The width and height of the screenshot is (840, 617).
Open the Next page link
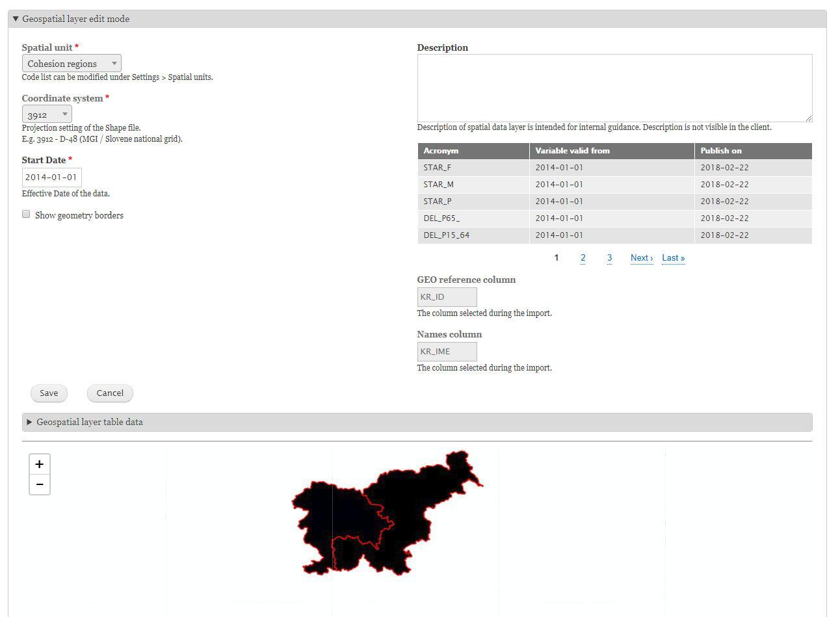point(642,258)
